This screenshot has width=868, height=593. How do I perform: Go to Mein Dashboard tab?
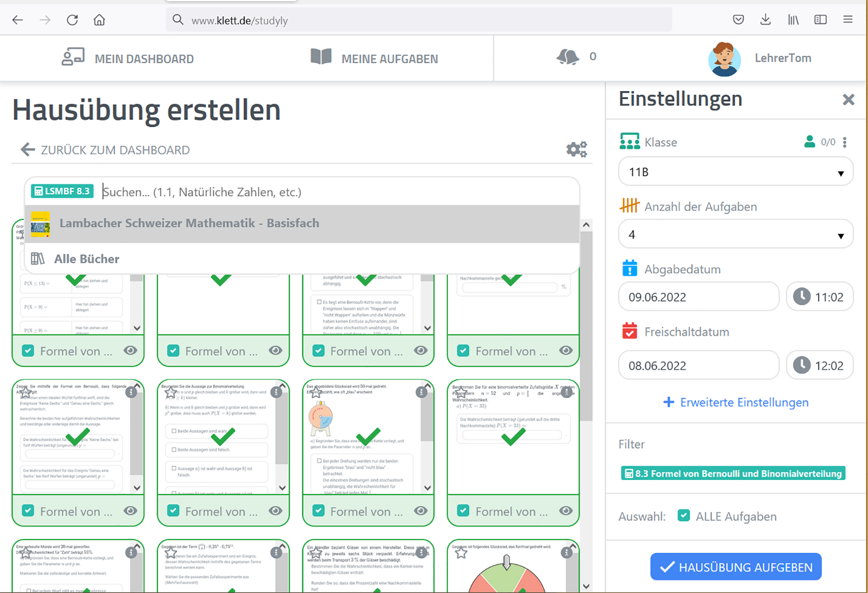128,58
